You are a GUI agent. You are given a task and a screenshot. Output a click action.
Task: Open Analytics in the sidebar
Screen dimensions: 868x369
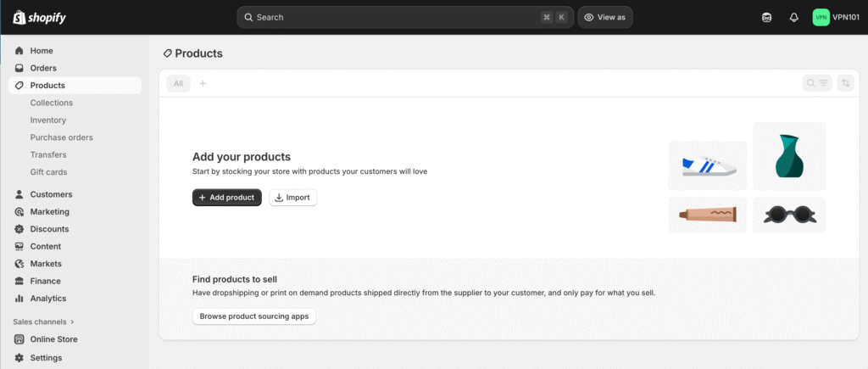47,299
